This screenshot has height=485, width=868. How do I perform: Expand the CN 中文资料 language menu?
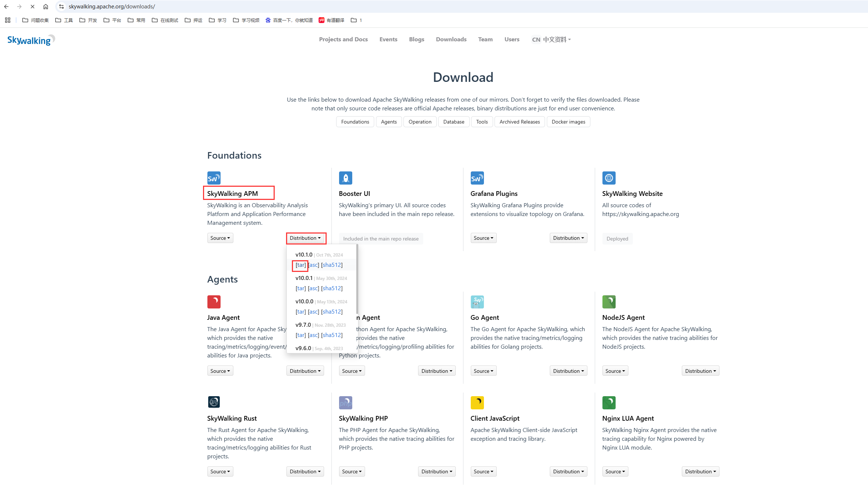point(551,39)
